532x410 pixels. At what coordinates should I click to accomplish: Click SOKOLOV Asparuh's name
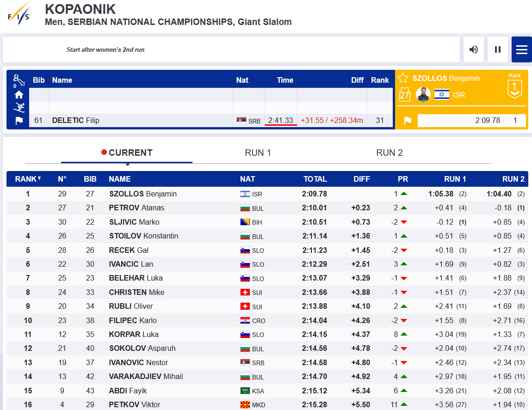coord(142,348)
